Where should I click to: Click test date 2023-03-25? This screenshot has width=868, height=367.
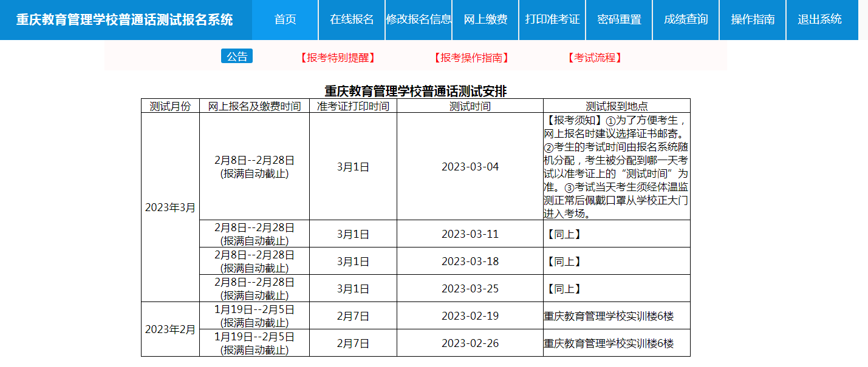tap(470, 289)
